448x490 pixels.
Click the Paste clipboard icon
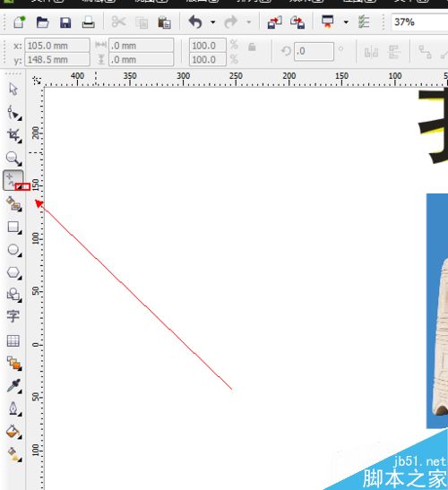pyautogui.click(x=165, y=22)
